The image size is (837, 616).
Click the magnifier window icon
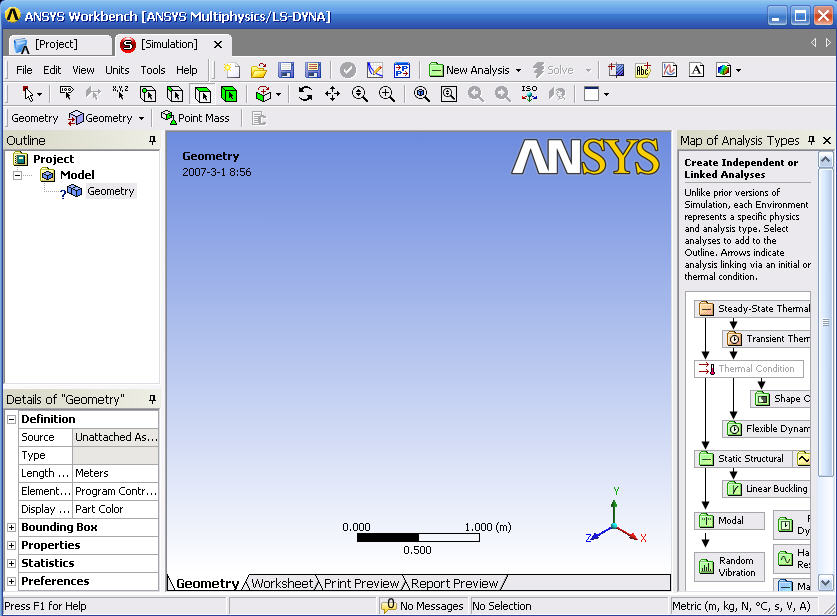pyautogui.click(x=449, y=94)
